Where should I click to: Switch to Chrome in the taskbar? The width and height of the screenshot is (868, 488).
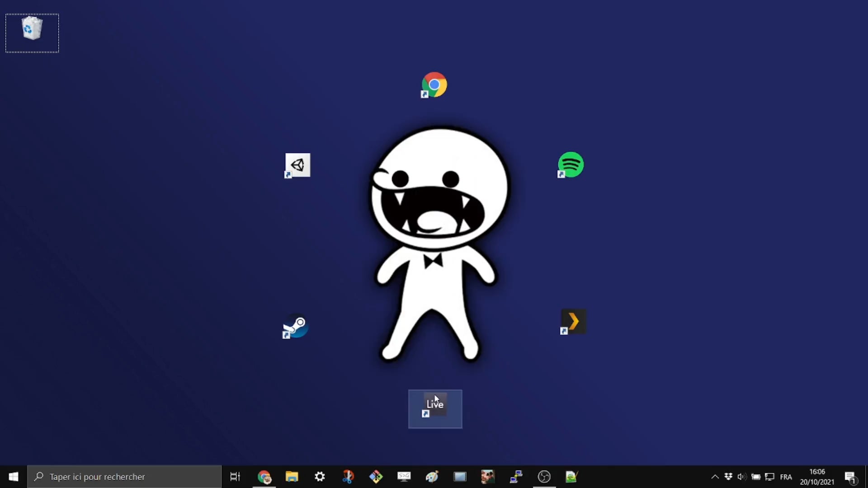point(264,477)
